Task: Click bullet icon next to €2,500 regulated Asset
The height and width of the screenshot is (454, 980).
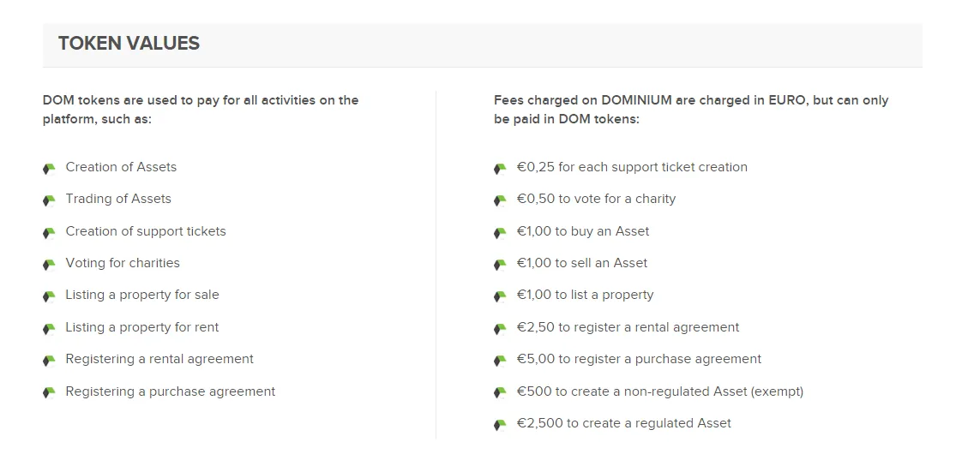Action: pos(500,425)
